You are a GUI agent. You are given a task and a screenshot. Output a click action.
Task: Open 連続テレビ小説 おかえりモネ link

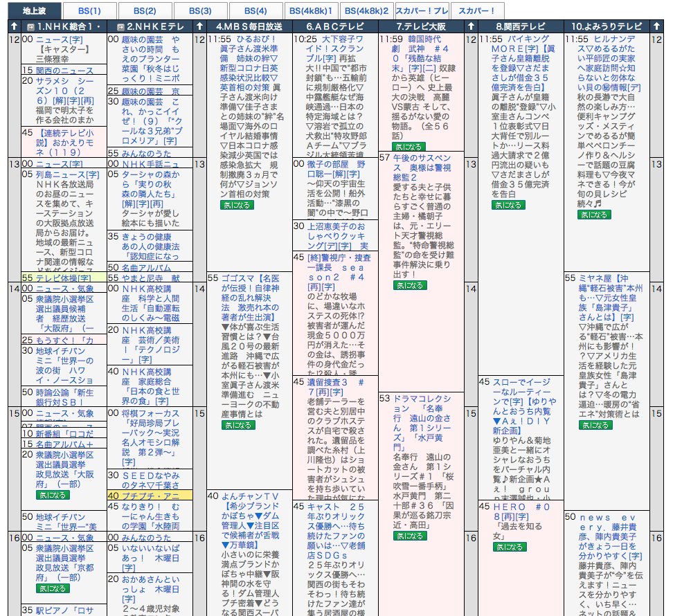point(65,143)
